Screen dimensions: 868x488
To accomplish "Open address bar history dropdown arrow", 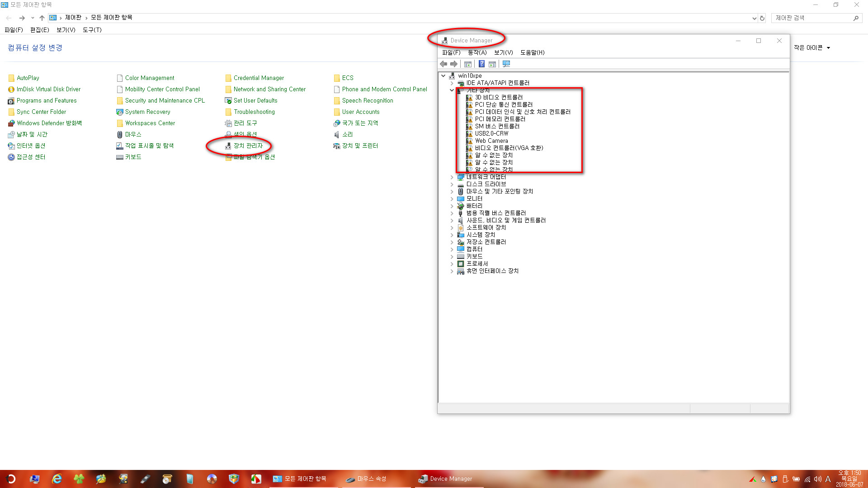I will (x=754, y=18).
